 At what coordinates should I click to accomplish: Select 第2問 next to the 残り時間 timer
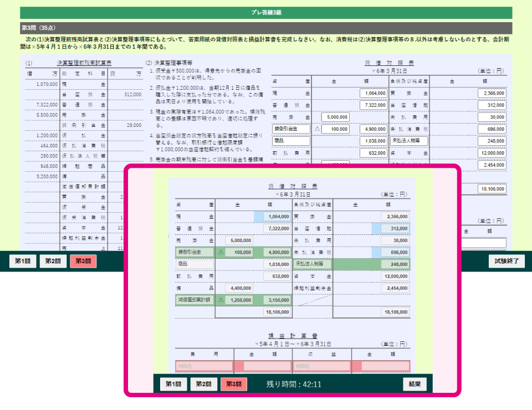tap(203, 384)
